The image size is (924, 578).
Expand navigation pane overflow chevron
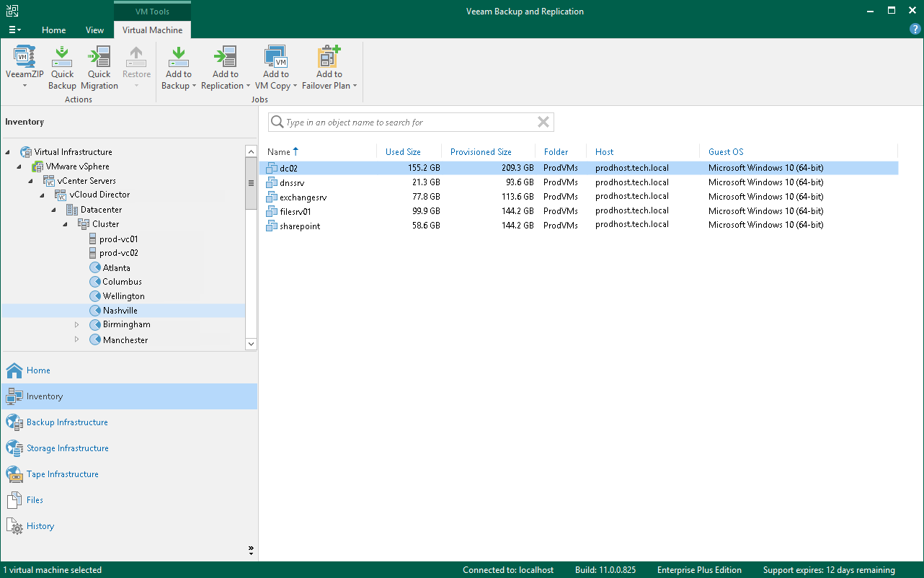pos(251,550)
